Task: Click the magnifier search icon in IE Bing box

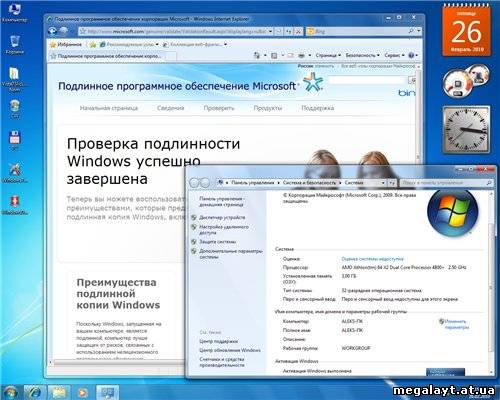Action: 411,31
